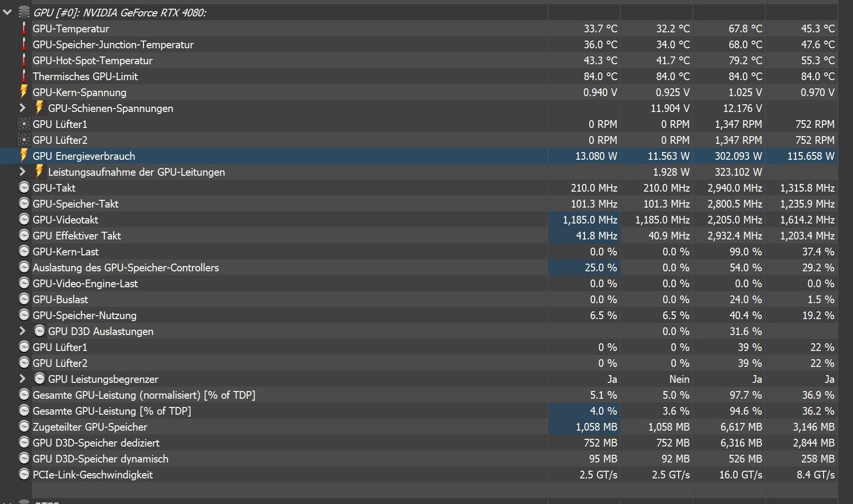Click gauge icon beside GPU-Speicher-Nutzung
This screenshot has height=504, width=853.
click(x=24, y=315)
